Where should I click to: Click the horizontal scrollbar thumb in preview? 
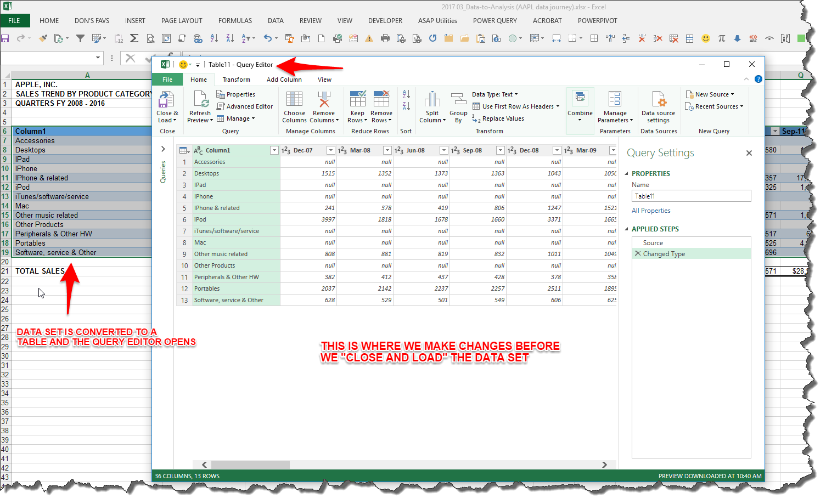[250, 465]
